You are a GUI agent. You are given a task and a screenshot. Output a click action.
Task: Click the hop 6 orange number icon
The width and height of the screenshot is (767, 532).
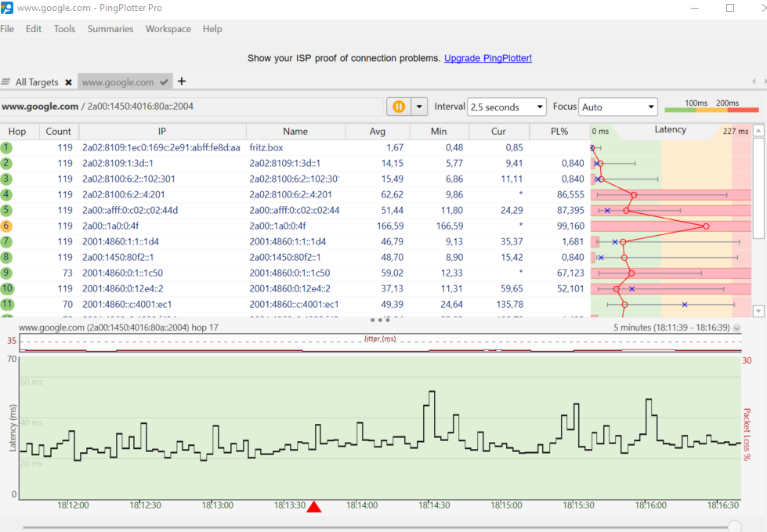coord(6,226)
